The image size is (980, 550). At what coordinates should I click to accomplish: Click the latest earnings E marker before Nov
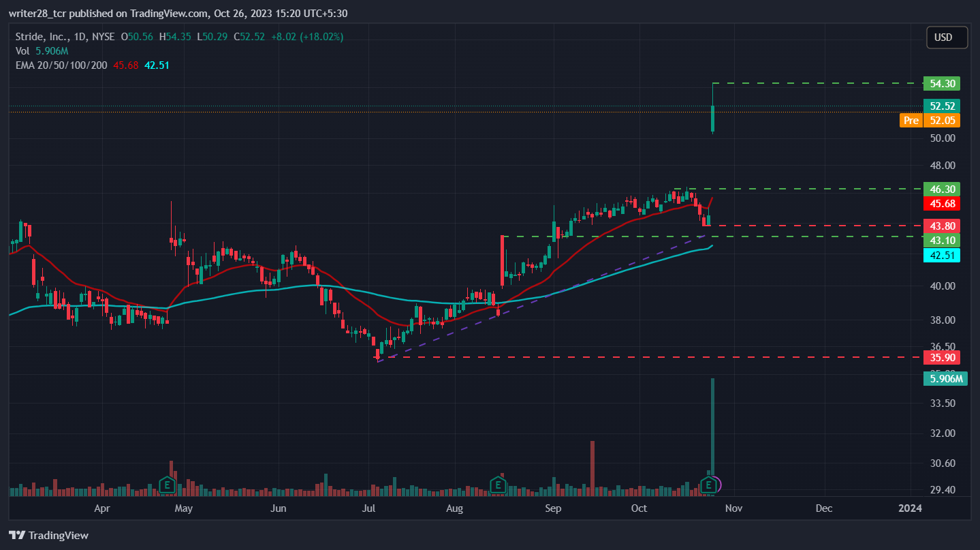710,485
